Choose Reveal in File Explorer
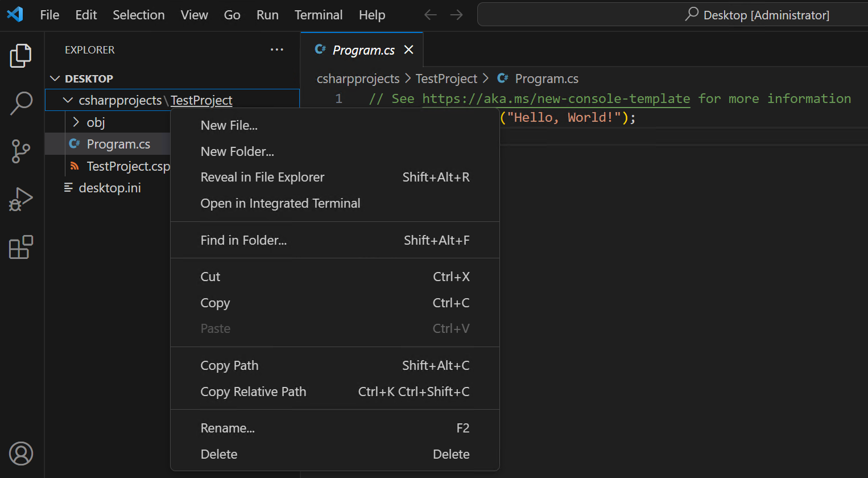868x478 pixels. coord(262,177)
